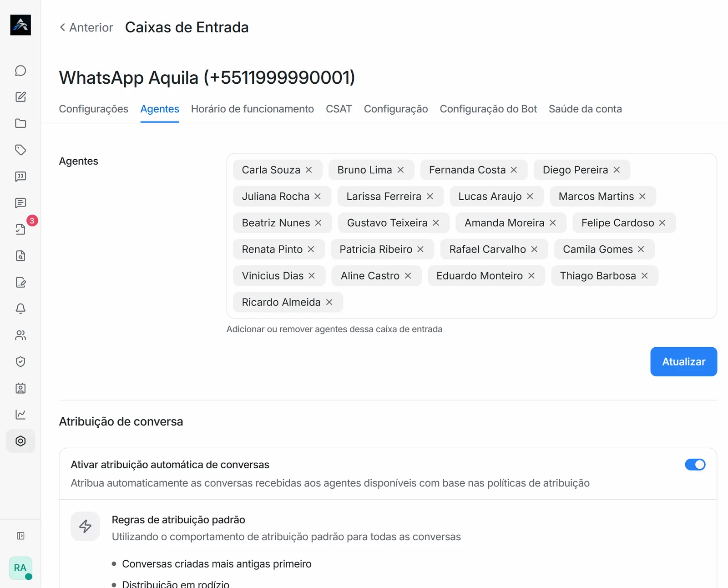Image resolution: width=728 pixels, height=588 pixels.
Task: Click the Aquila logo at top left
Action: coord(20,25)
